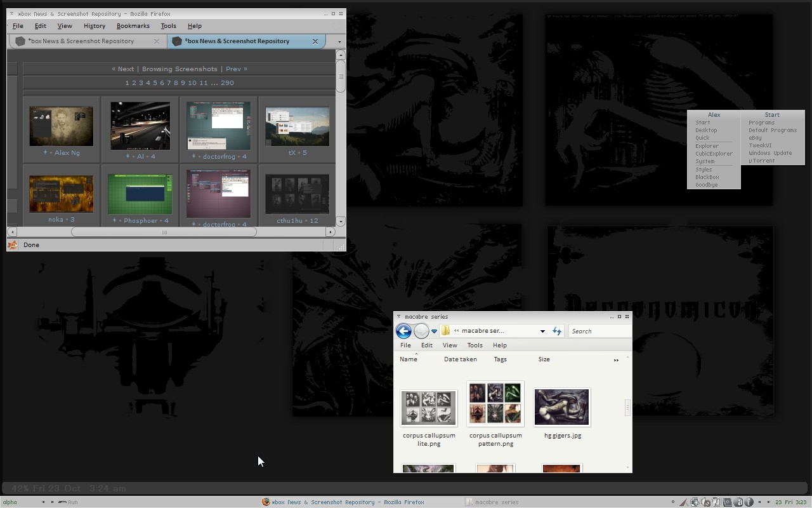Open tX screenshot thumbnail
This screenshot has width=812, height=508.
point(298,126)
